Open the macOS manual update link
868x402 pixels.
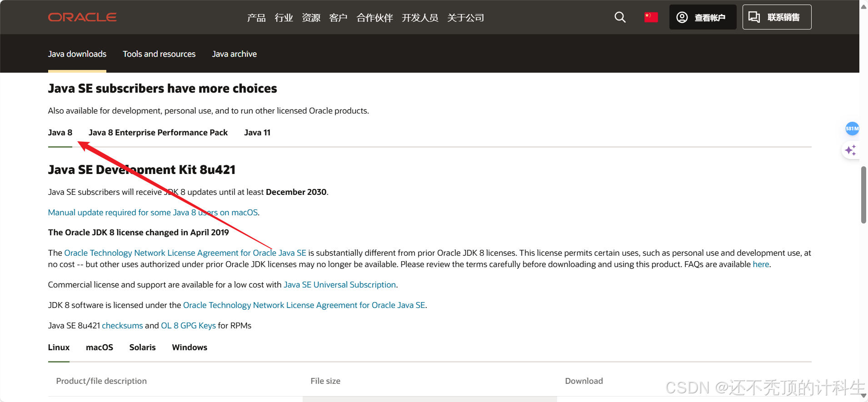point(153,213)
